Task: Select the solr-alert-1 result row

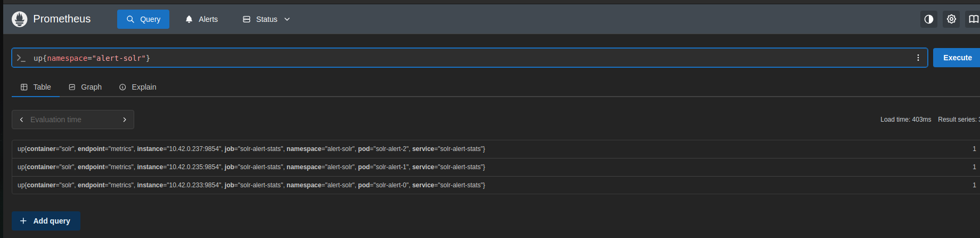Action: click(x=495, y=167)
